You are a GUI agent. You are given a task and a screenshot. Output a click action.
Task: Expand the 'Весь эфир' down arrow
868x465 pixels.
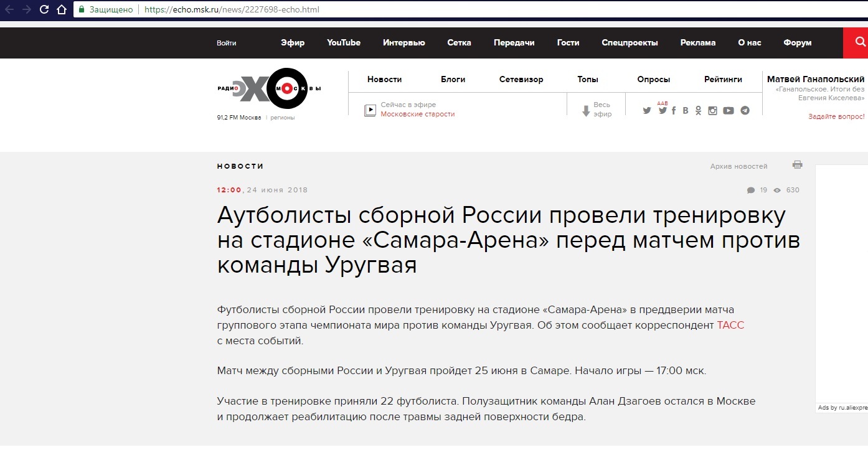[586, 111]
